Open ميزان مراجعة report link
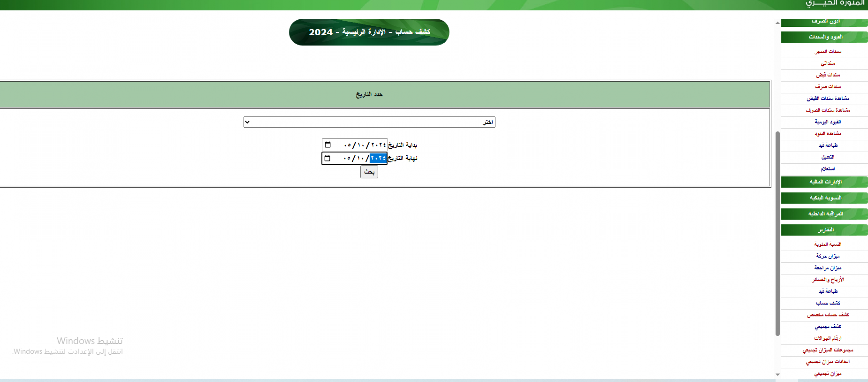 (x=828, y=268)
